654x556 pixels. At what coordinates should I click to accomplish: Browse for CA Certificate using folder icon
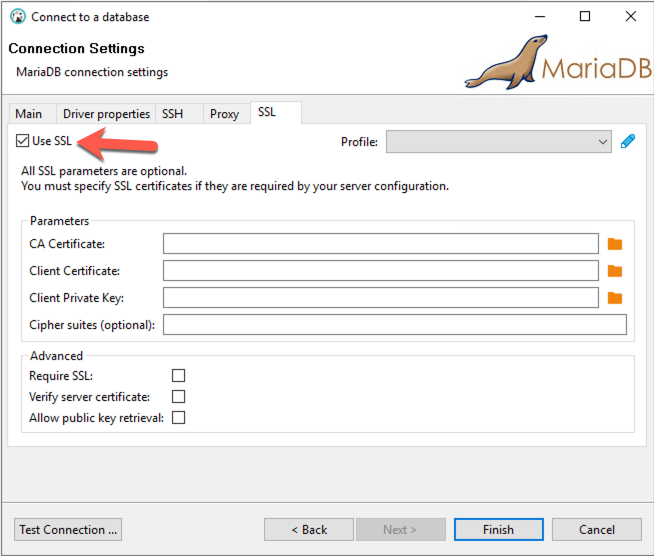[615, 244]
